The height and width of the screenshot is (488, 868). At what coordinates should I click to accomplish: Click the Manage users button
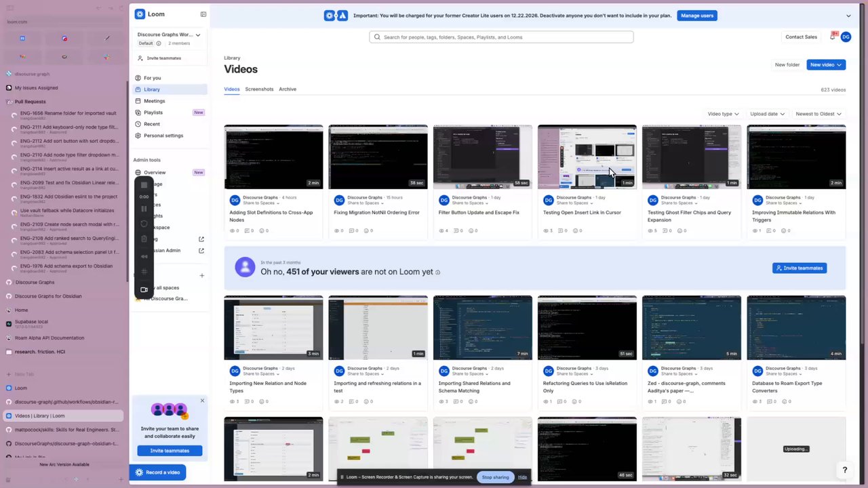697,16
